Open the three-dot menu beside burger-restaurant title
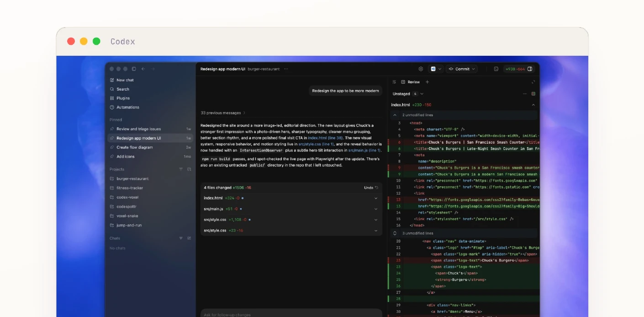Viewport: 644px width, 317px height. pos(286,69)
